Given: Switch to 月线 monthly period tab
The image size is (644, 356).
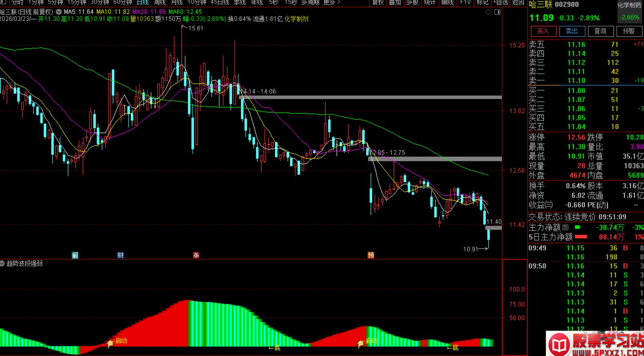Looking at the screenshot, I should (177, 2).
